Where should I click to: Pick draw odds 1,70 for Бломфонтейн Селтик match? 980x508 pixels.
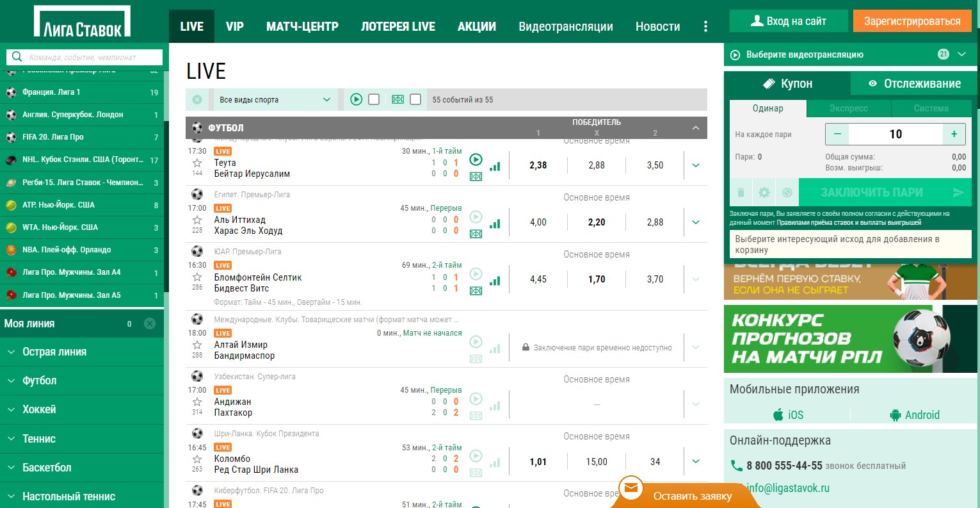click(x=597, y=279)
